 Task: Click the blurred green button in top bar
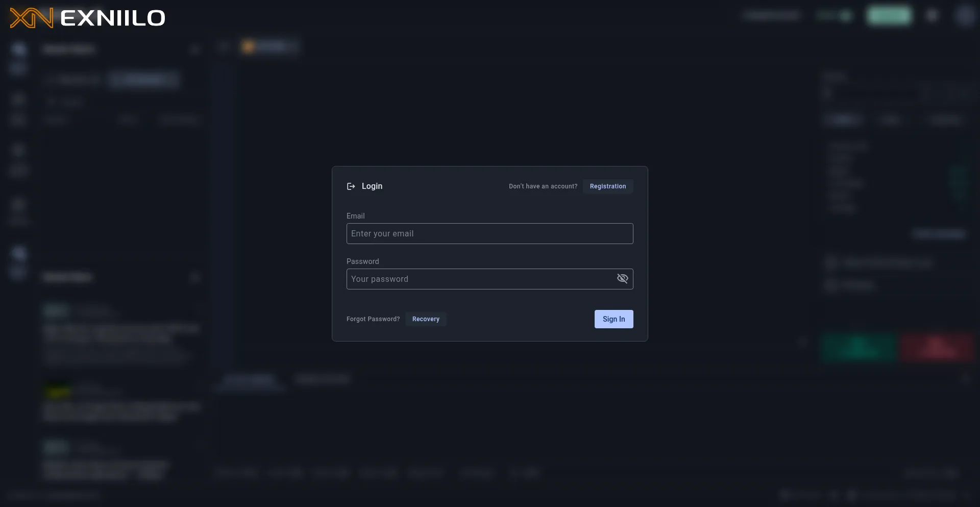click(889, 16)
